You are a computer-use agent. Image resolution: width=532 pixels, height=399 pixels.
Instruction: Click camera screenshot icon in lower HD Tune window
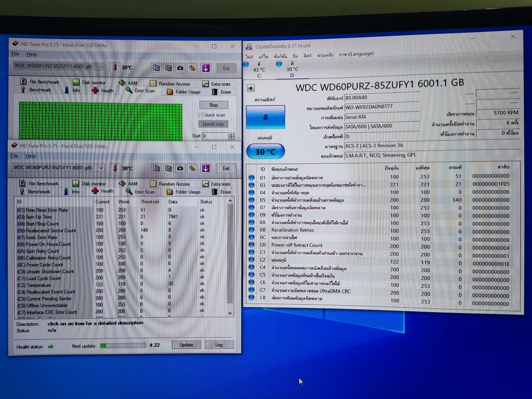180,168
